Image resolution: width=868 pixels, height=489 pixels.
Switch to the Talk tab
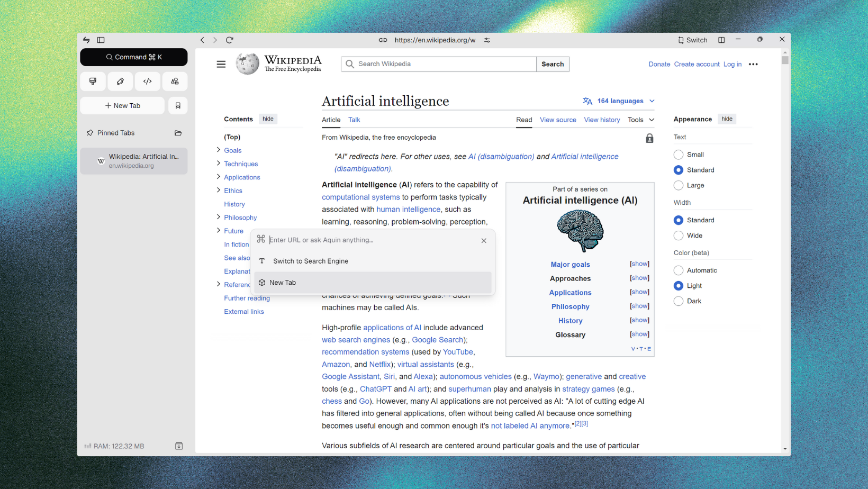(354, 120)
